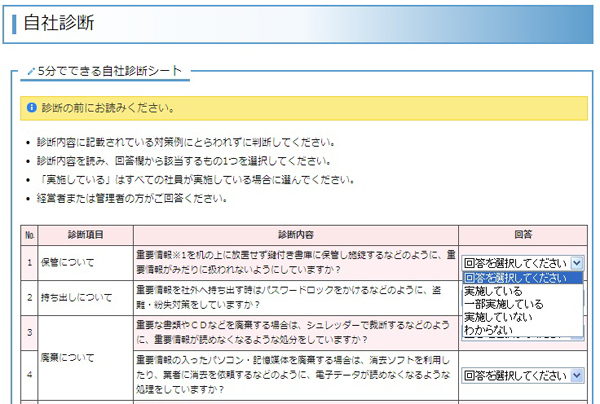This screenshot has width=600, height=404.
Task: Click the 5分でできる自社診断シート legend title
Action: tap(110, 72)
